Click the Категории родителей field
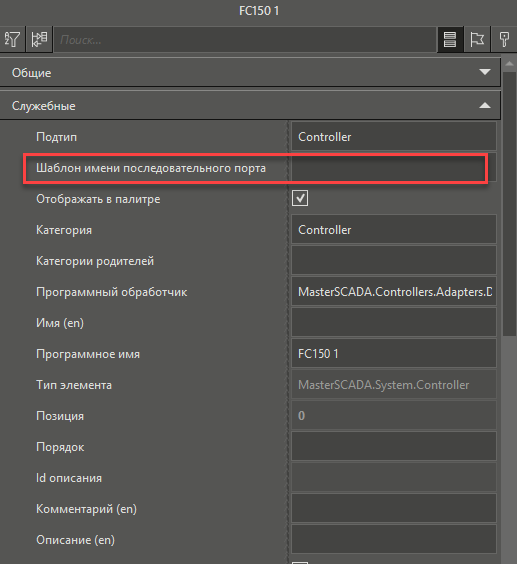This screenshot has width=517, height=564. tap(394, 260)
